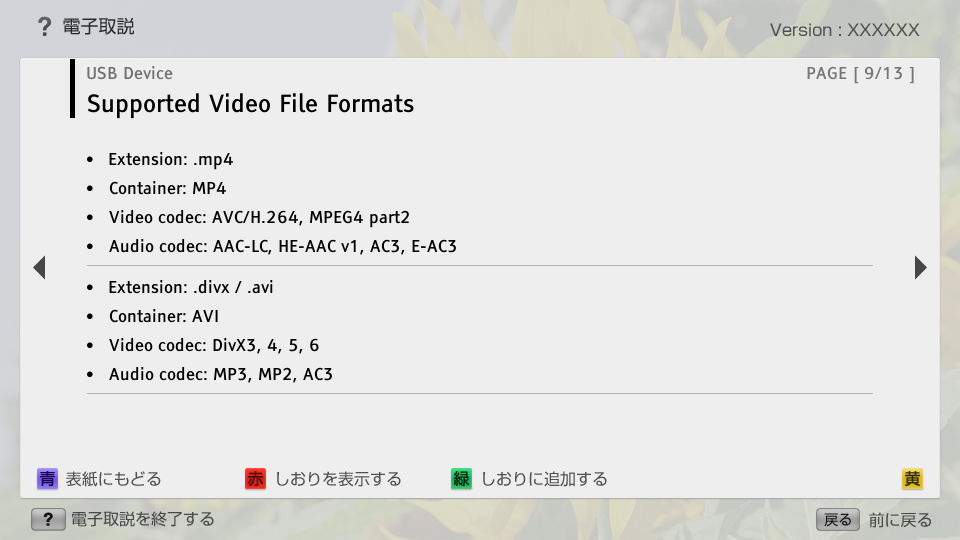Click the Supported Video File Formats heading
Viewport: 960px width, 540px height.
tap(250, 104)
